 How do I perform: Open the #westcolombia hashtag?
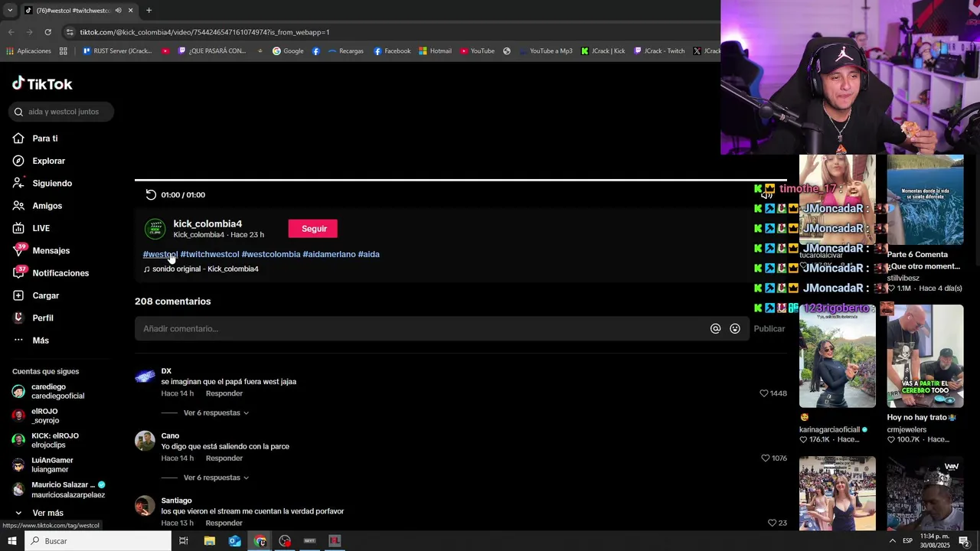coord(271,254)
